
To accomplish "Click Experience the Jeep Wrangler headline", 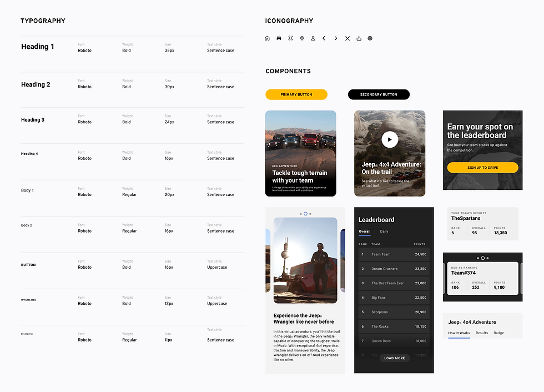I will pyautogui.click(x=304, y=319).
